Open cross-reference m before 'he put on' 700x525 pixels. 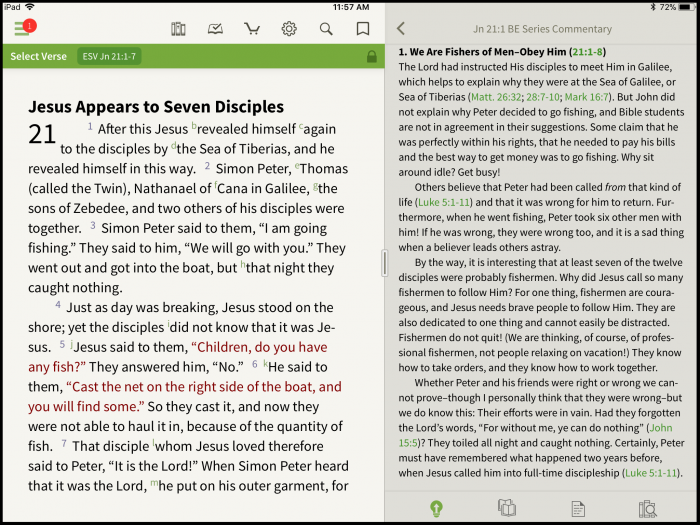154,483
